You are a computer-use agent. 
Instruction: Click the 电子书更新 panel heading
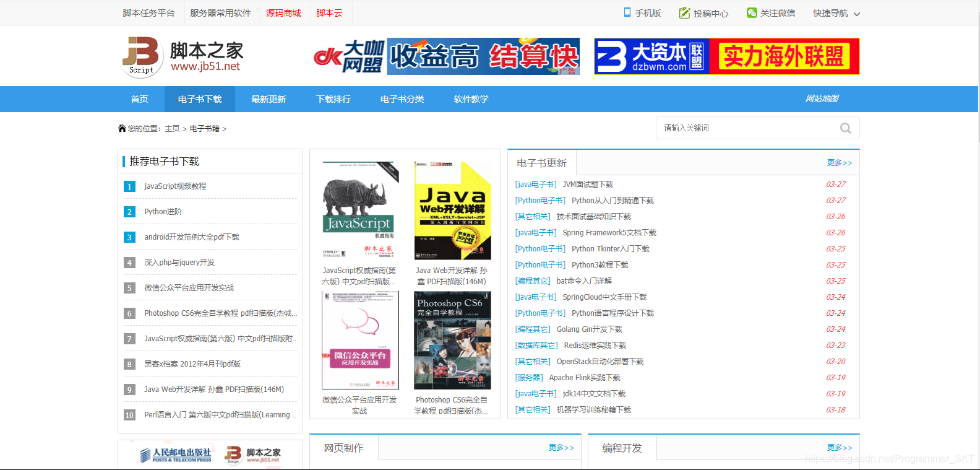[541, 163]
